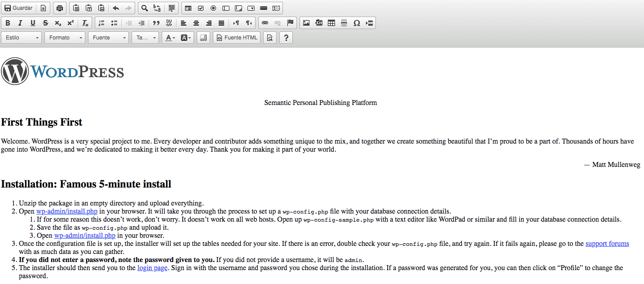Insert special character omega icon
The height and width of the screenshot is (284, 644).
(357, 23)
